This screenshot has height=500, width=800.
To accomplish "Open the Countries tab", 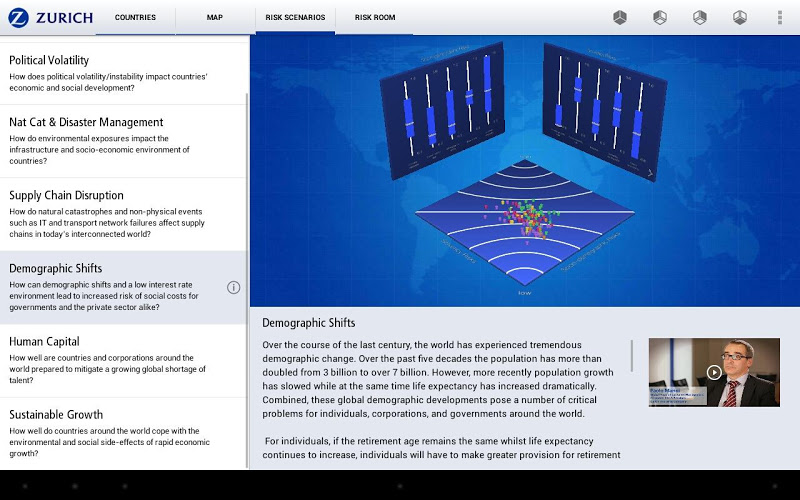I will [135, 17].
